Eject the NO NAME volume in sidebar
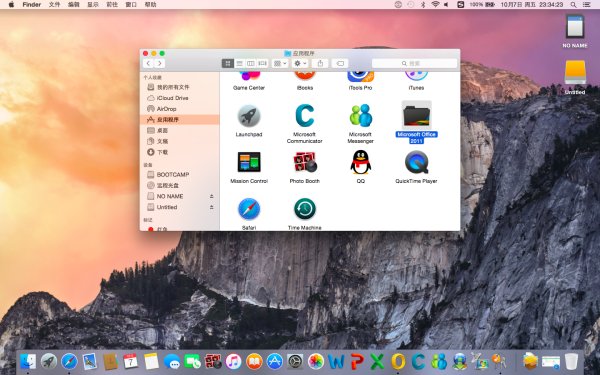Screen dimensions: 600x375 pos(211,196)
